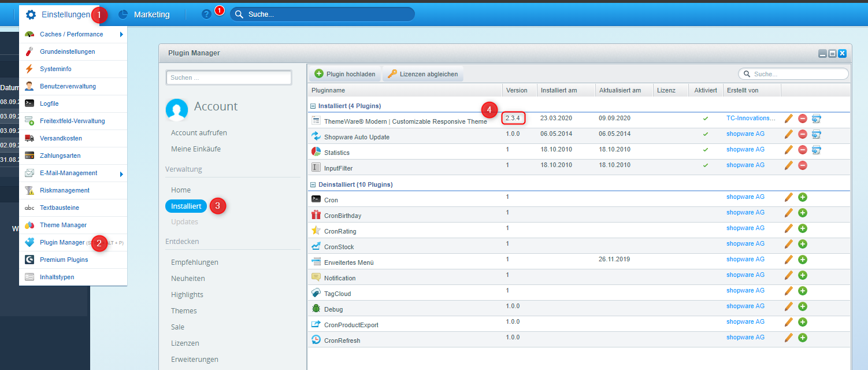Install the Cron plugin via green plus icon

pos(802,197)
